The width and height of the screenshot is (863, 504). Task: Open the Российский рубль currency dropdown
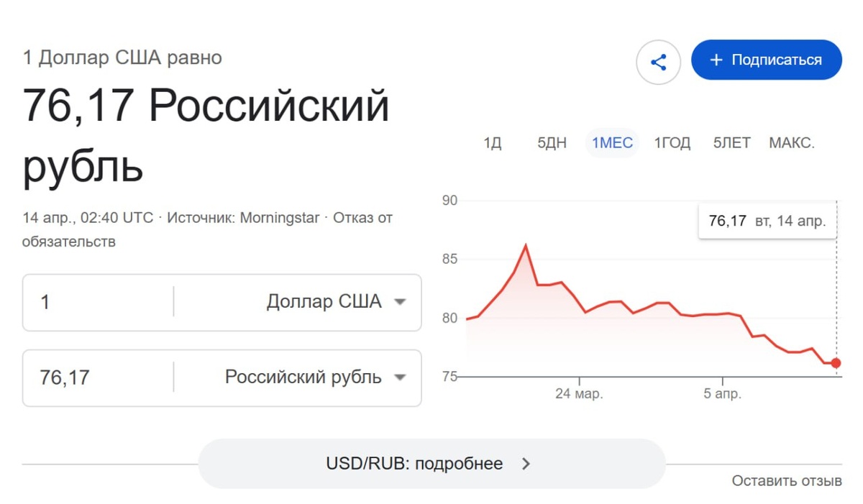pos(315,377)
